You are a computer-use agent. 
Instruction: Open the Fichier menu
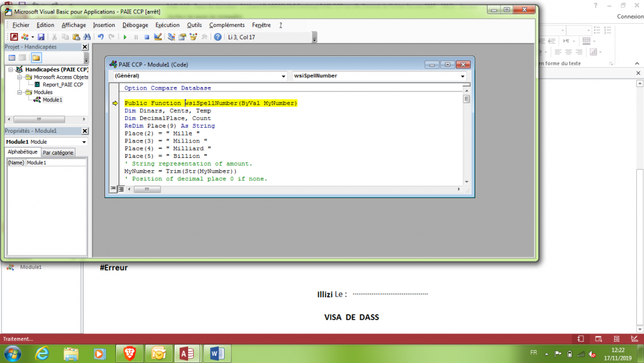(21, 25)
